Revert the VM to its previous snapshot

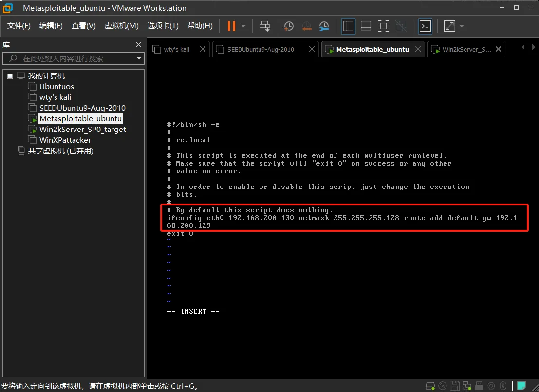click(x=306, y=26)
